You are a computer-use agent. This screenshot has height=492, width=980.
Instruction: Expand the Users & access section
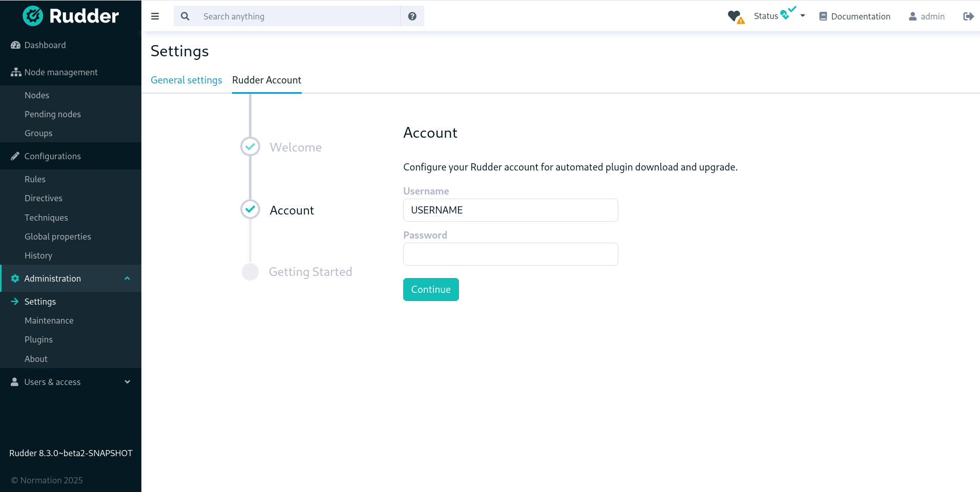[x=127, y=381]
